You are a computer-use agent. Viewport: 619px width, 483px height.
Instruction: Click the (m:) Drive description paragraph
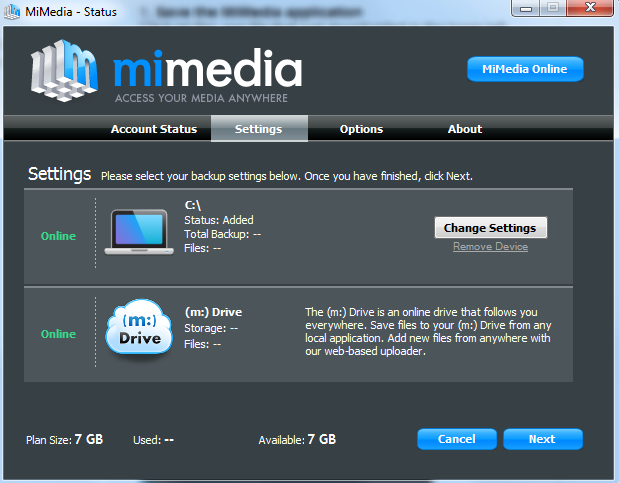pos(428,331)
